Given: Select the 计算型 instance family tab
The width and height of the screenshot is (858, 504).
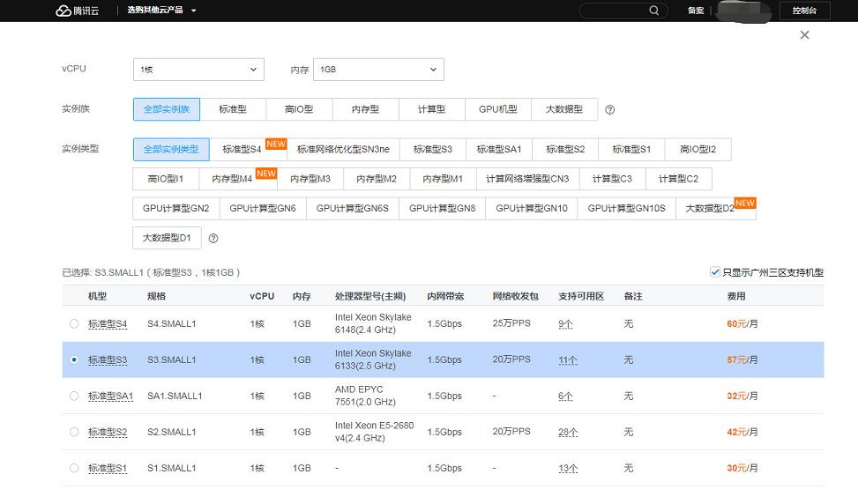Looking at the screenshot, I should [431, 109].
